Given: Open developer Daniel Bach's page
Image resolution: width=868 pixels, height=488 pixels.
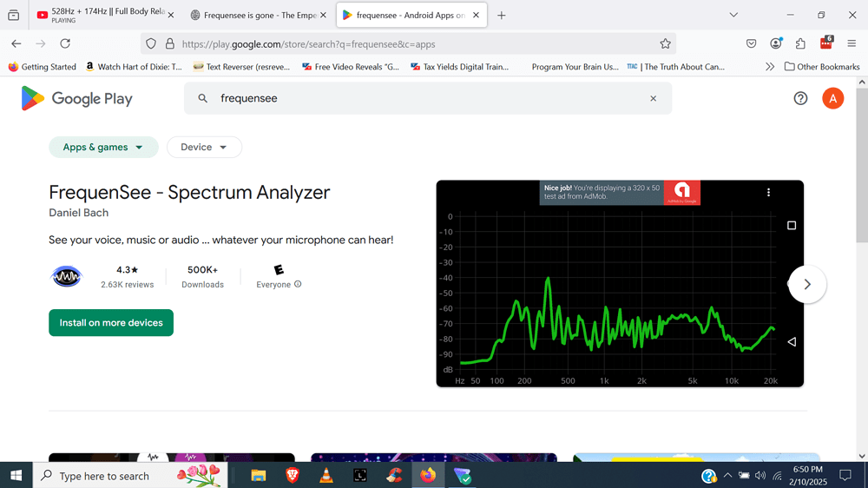Looking at the screenshot, I should 79,213.
